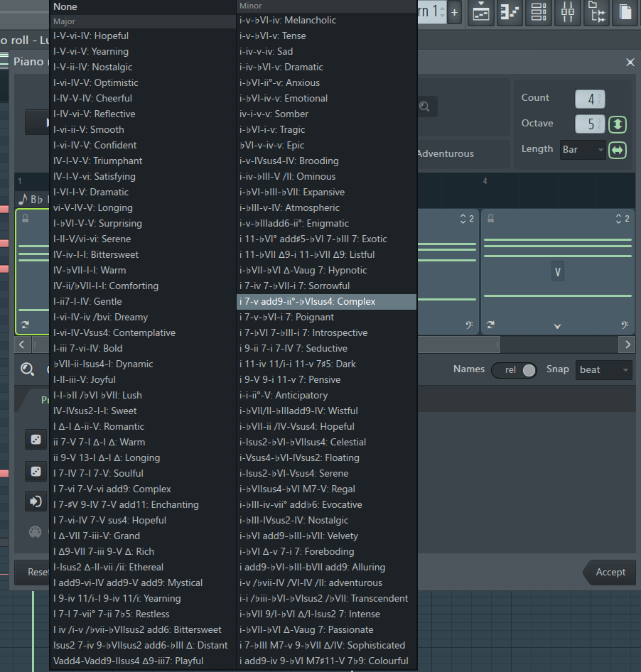Select 'i-v-♭VI-iv: Melancholic' progression
641x672 pixels.
point(288,20)
